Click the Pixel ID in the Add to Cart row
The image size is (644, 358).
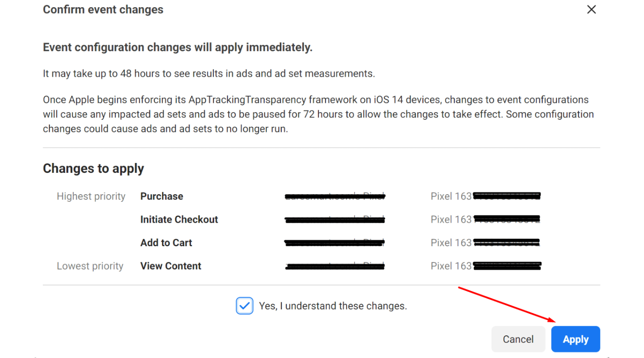click(x=485, y=243)
